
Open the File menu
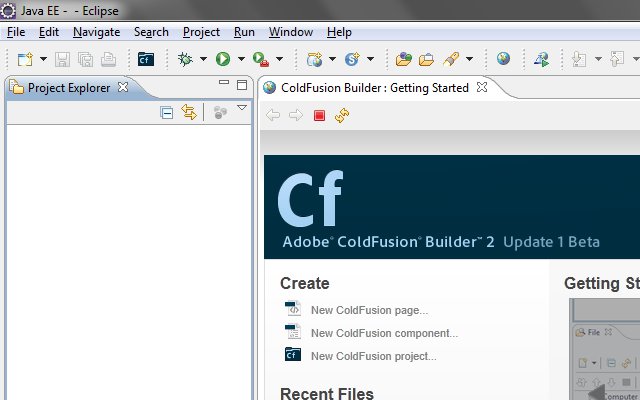tap(16, 32)
